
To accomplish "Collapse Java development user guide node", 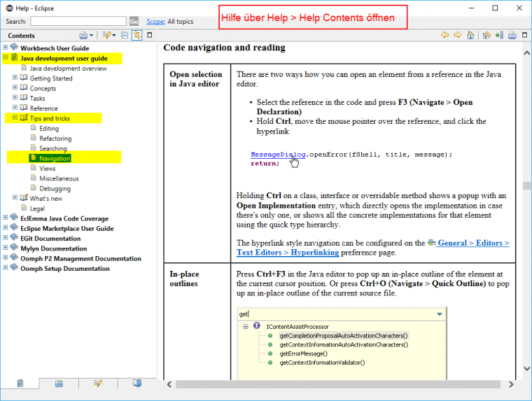I will point(6,57).
